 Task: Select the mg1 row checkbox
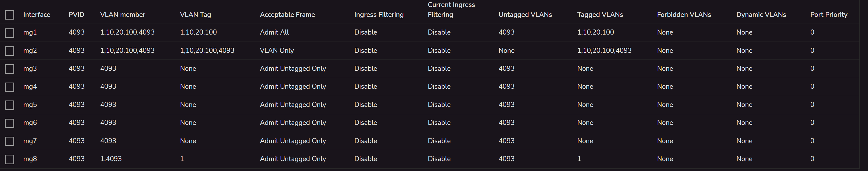coord(9,33)
